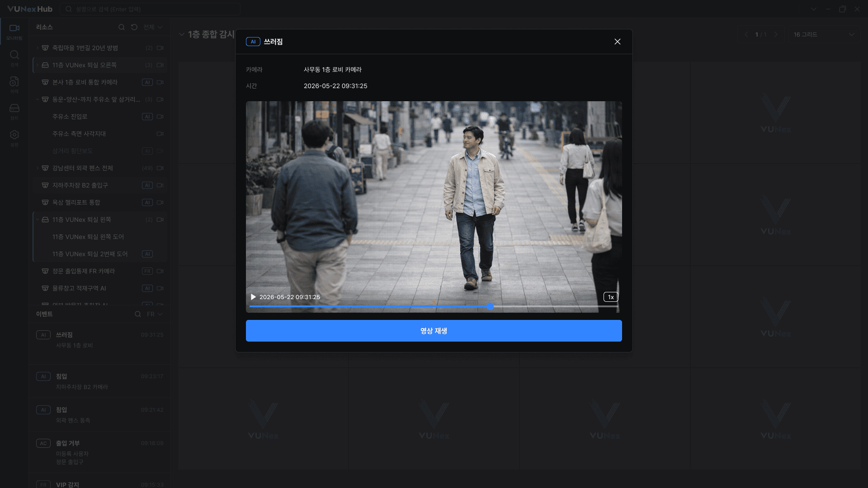Refresh the 리소스 resource list
Viewport: 868px width, 488px height.
134,27
